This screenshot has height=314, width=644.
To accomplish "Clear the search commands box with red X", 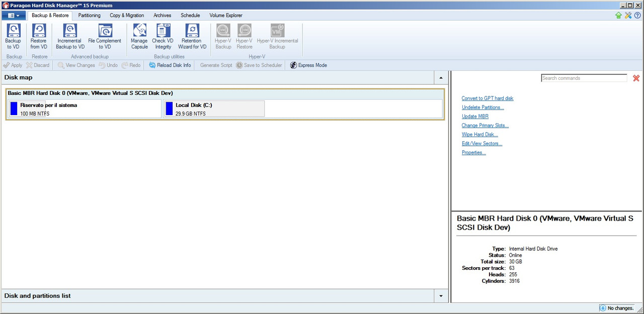I will click(636, 78).
